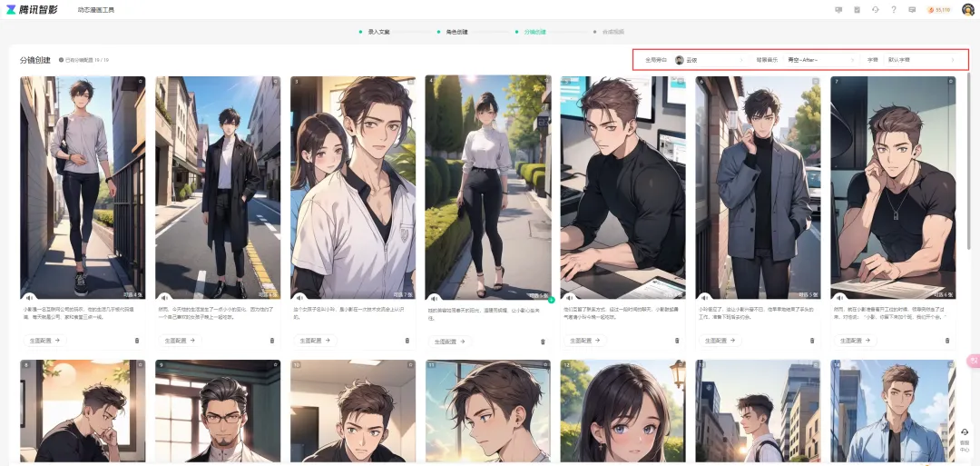Click green plus badge beside card 4
Image resolution: width=980 pixels, height=466 pixels.
551,299
